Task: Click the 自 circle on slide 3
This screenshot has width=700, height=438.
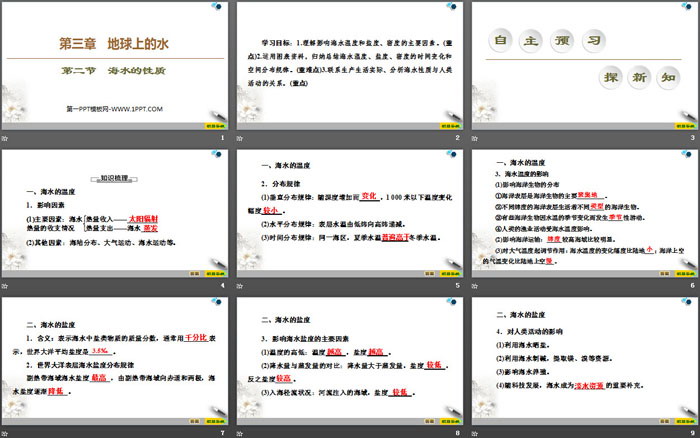Action: 500,40
